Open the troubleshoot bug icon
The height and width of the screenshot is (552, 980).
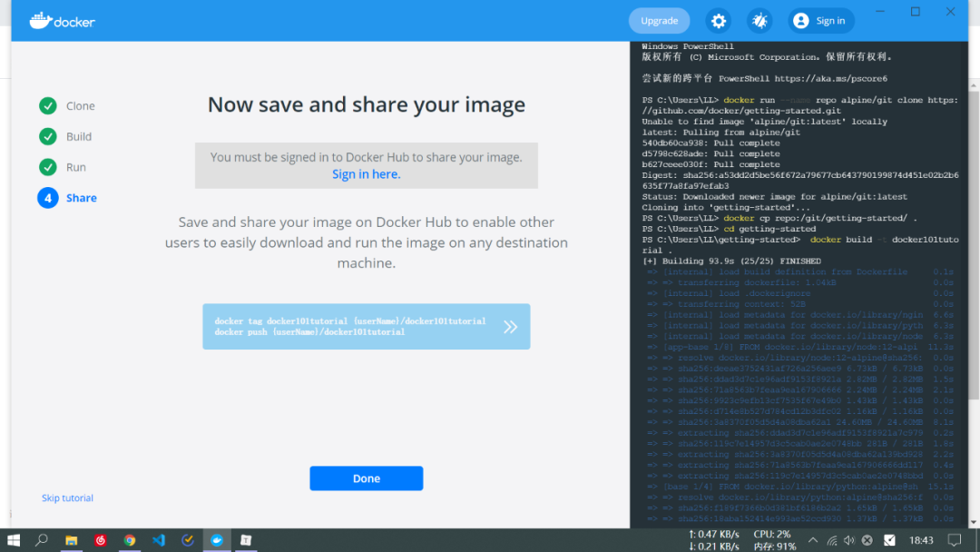[759, 21]
